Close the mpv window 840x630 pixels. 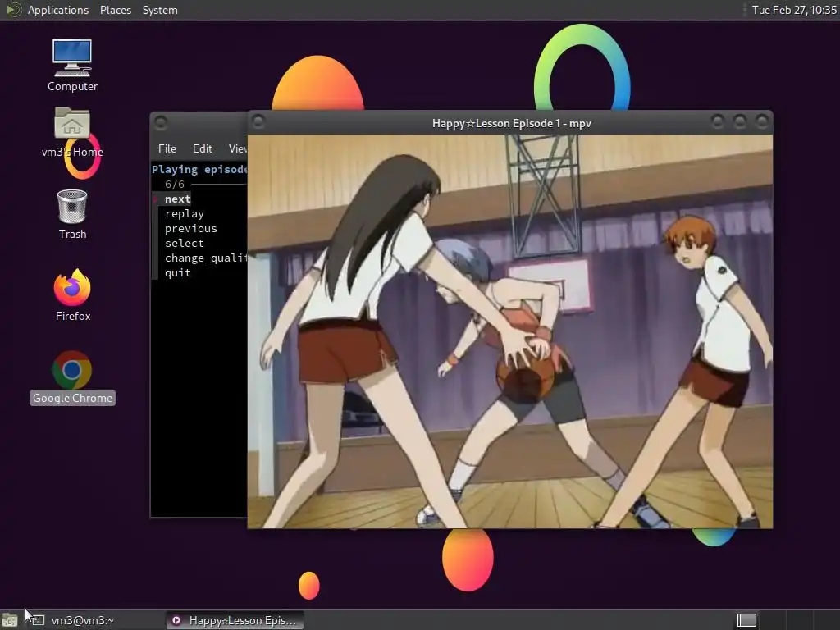(761, 122)
